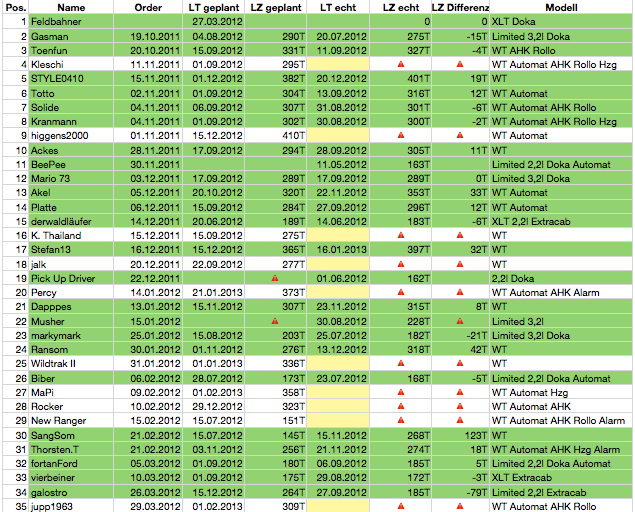
Task: Click the name cell Thorsten.T
Action: 71,449
